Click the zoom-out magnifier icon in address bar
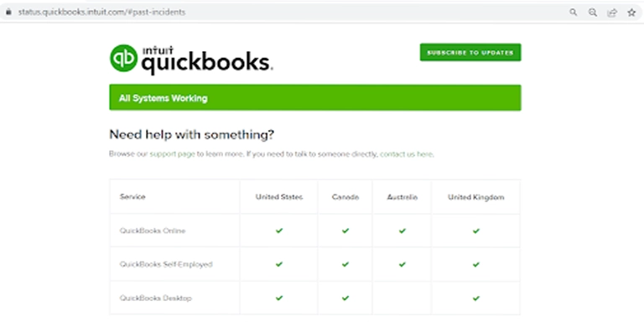 point(593,13)
